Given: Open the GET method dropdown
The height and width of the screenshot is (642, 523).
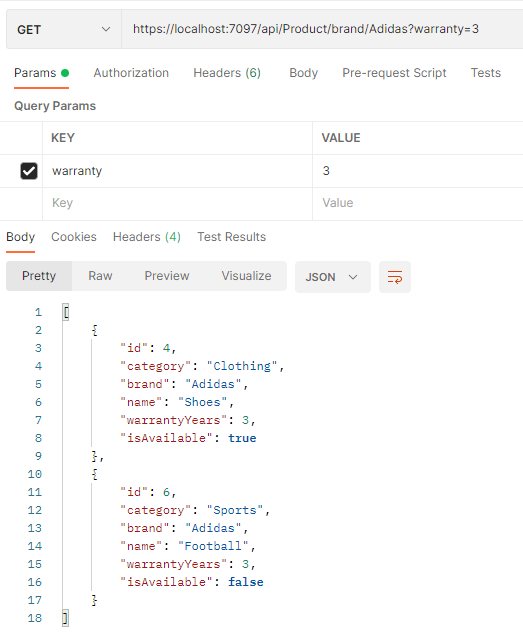Looking at the screenshot, I should pyautogui.click(x=64, y=29).
